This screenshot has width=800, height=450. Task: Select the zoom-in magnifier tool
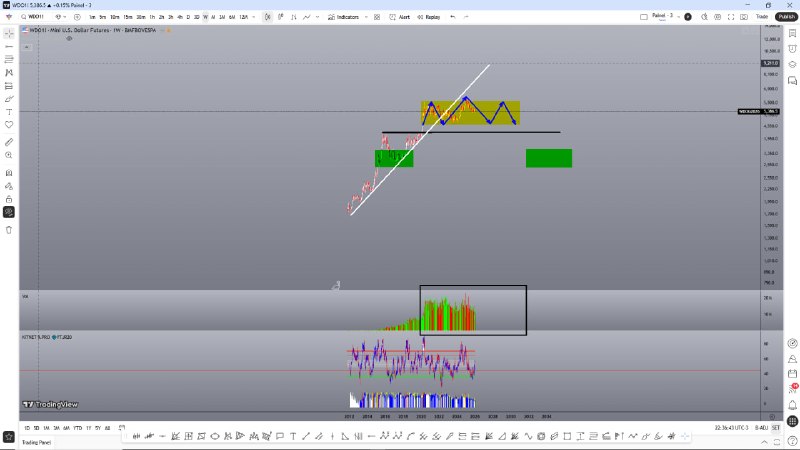[x=9, y=155]
